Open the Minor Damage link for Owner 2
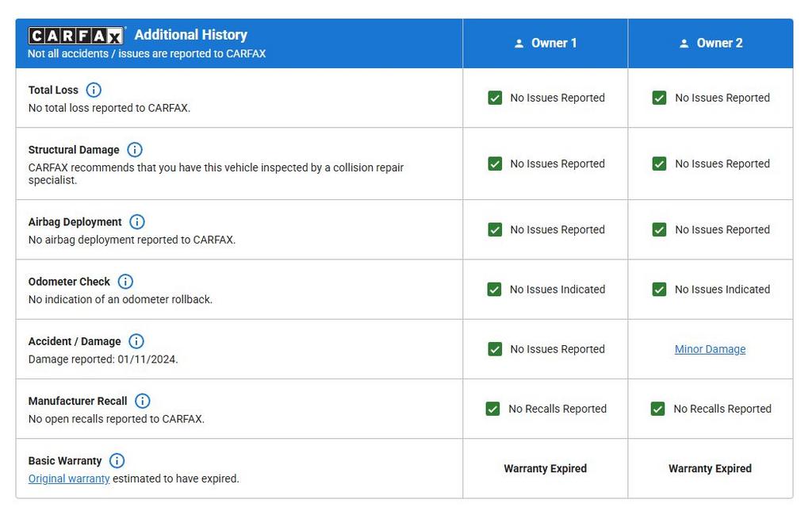 click(x=710, y=349)
